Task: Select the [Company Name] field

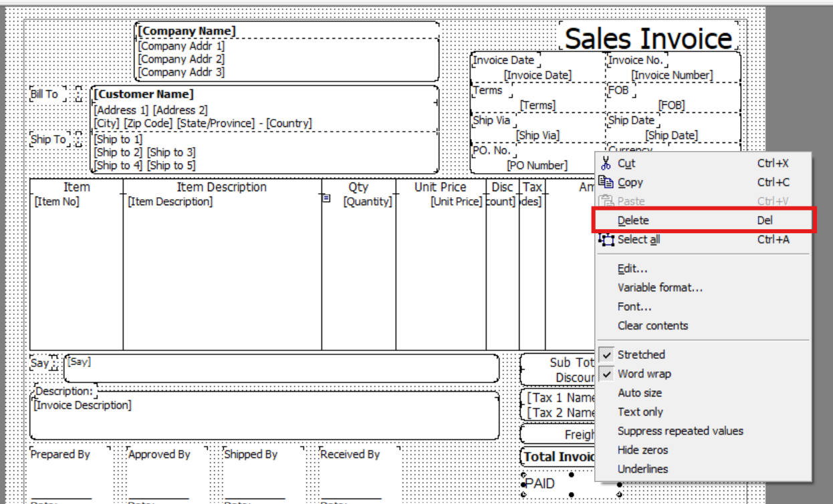Action: (187, 31)
